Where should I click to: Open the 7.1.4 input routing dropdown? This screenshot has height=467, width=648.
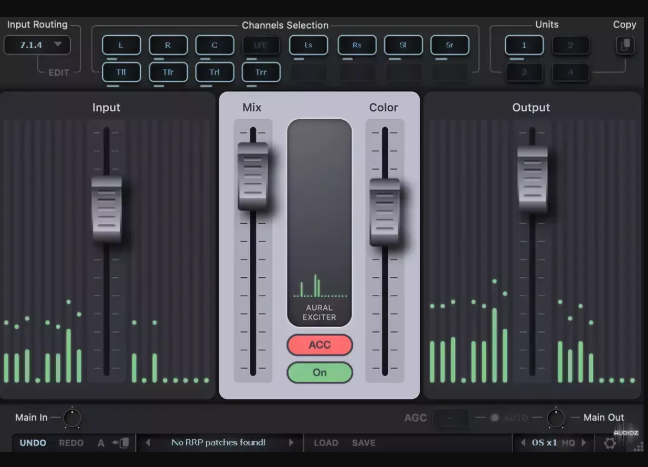37,45
